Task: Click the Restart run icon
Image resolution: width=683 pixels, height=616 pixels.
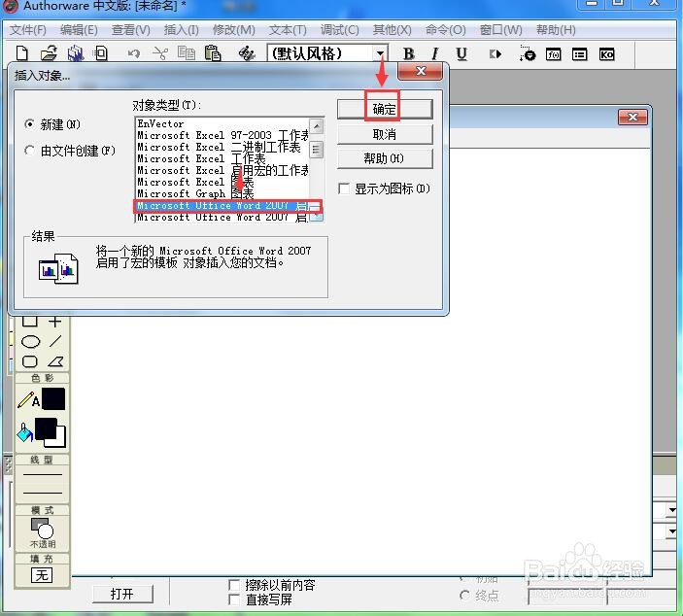Action: pyautogui.click(x=495, y=54)
